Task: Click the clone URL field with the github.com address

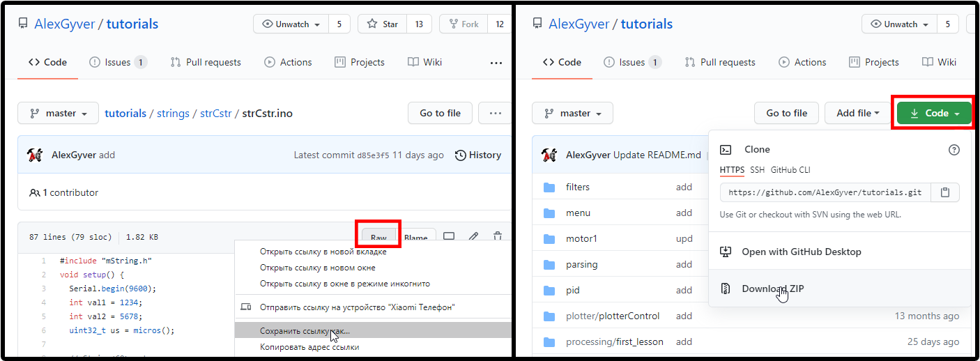Action: [x=826, y=192]
